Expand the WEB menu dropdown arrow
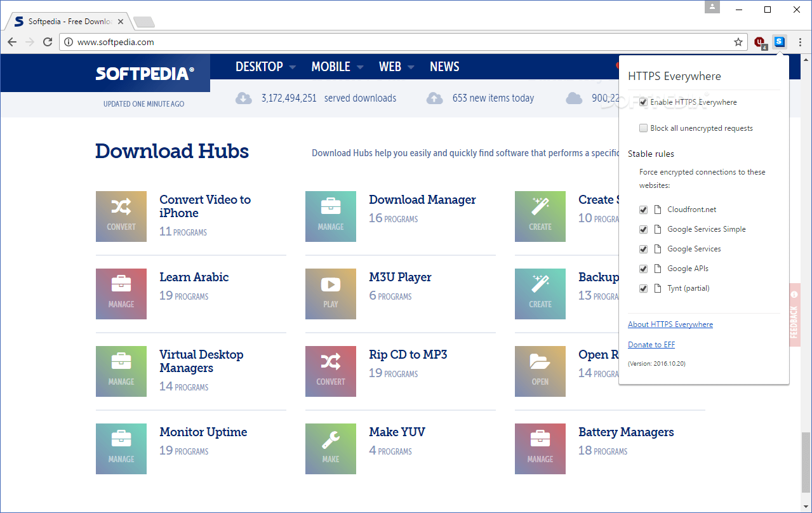 pos(411,67)
